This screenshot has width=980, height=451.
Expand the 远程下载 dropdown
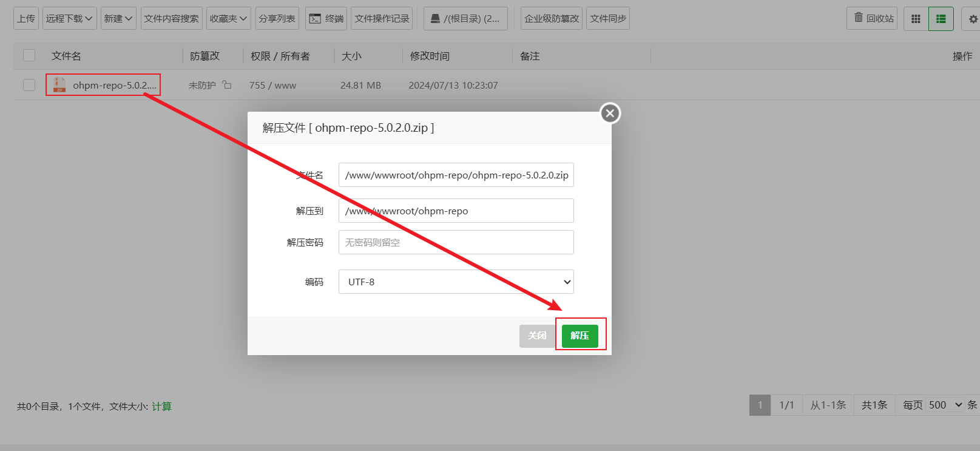click(69, 19)
